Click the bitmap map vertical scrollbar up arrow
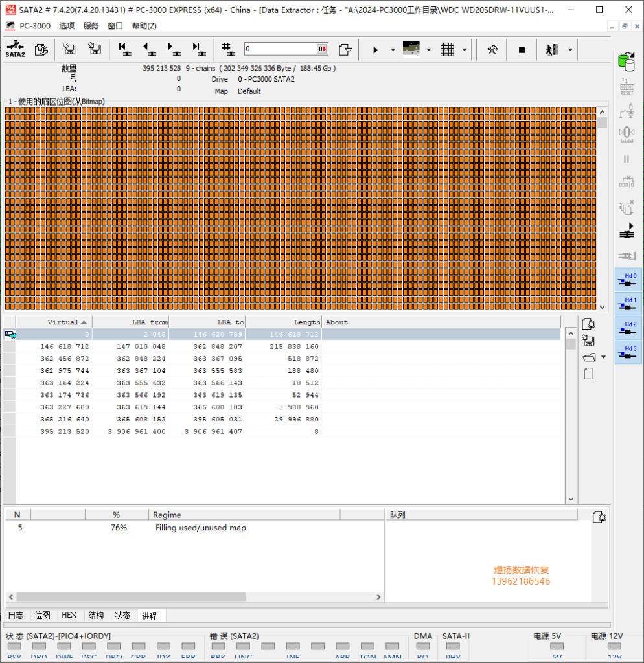 [x=602, y=113]
